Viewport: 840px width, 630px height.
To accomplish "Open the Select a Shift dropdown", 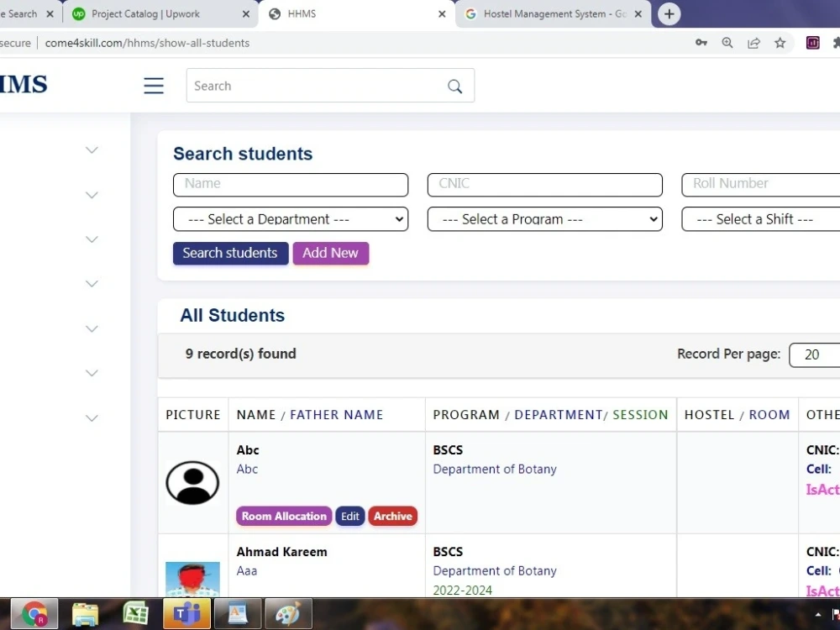I will 761,219.
